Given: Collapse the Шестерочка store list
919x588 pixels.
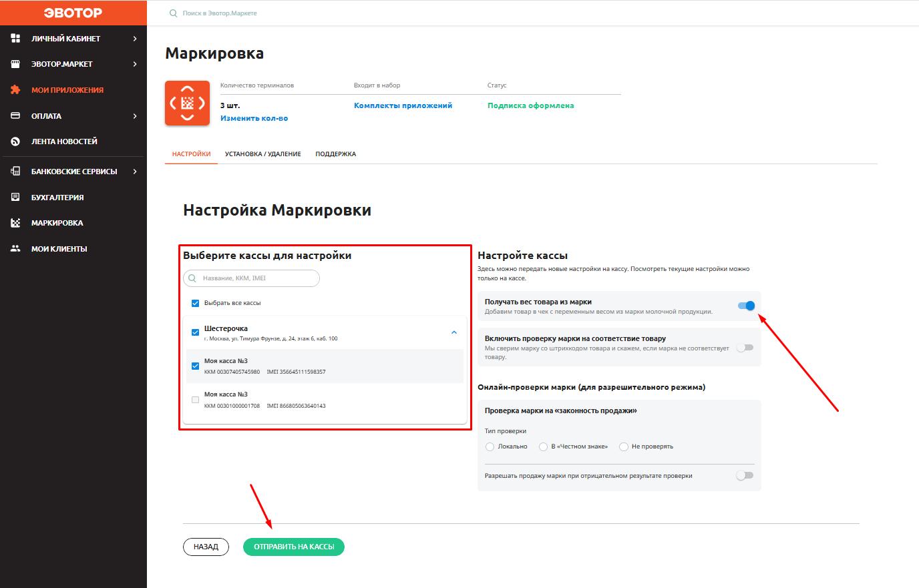Looking at the screenshot, I should click(454, 332).
